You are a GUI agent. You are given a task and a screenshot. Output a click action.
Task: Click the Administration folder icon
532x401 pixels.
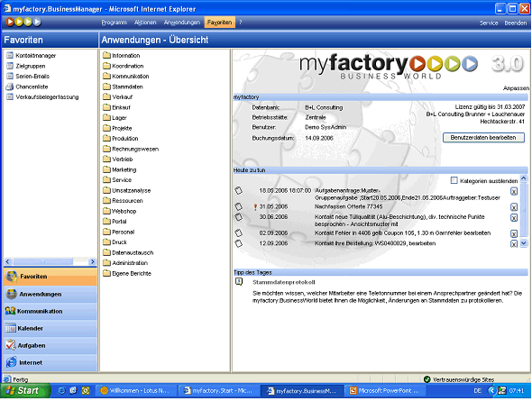107,263
